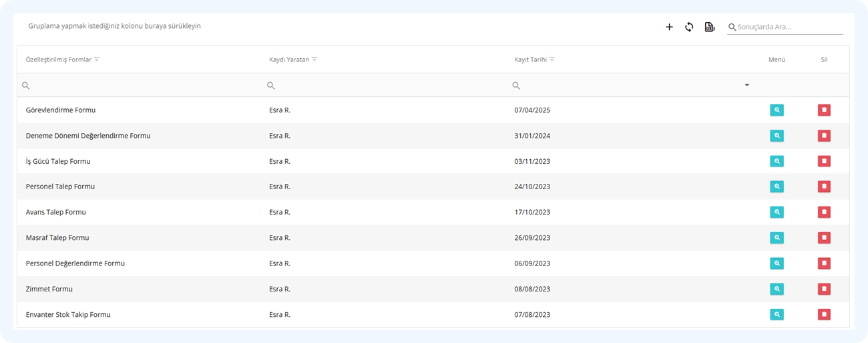This screenshot has width=868, height=343.
Task: Sort by Kayıt Tarihi column header
Action: (530, 60)
